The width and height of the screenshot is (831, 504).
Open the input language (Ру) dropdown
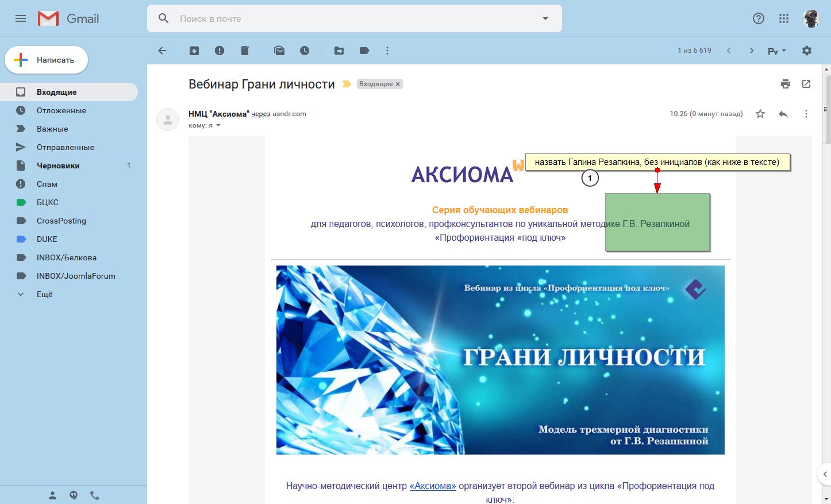click(x=777, y=51)
